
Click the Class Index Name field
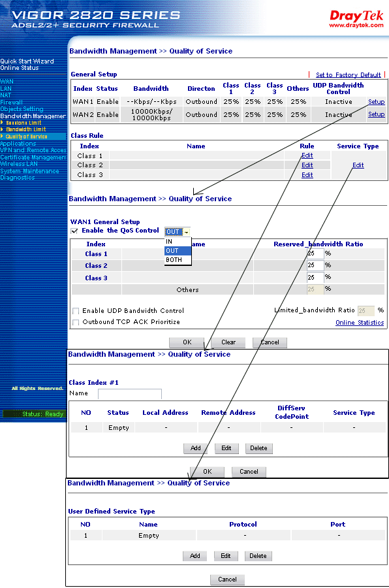pos(130,394)
